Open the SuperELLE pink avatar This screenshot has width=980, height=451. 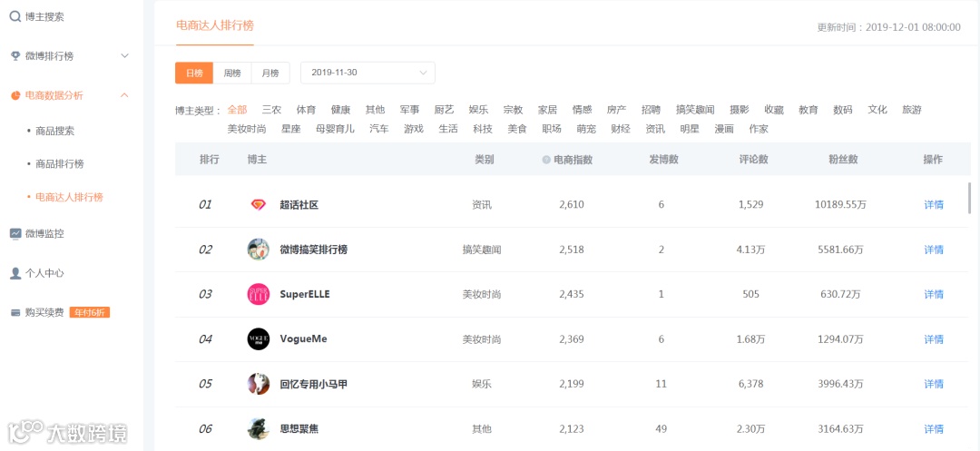click(258, 294)
